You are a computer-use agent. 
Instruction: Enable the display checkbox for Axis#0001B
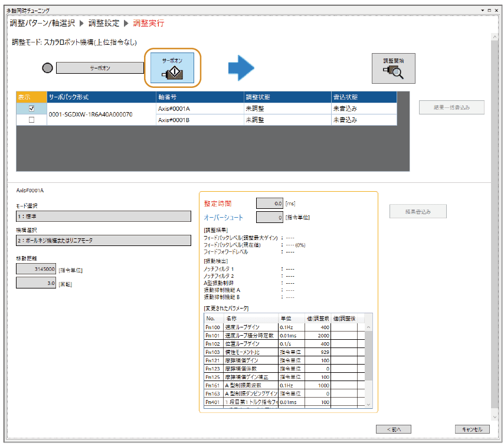coord(32,120)
